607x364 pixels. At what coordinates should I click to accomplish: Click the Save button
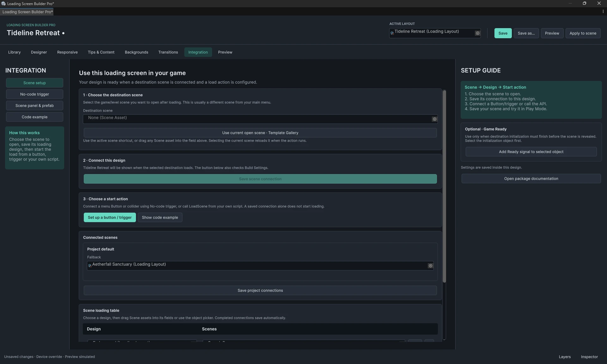tap(503, 33)
